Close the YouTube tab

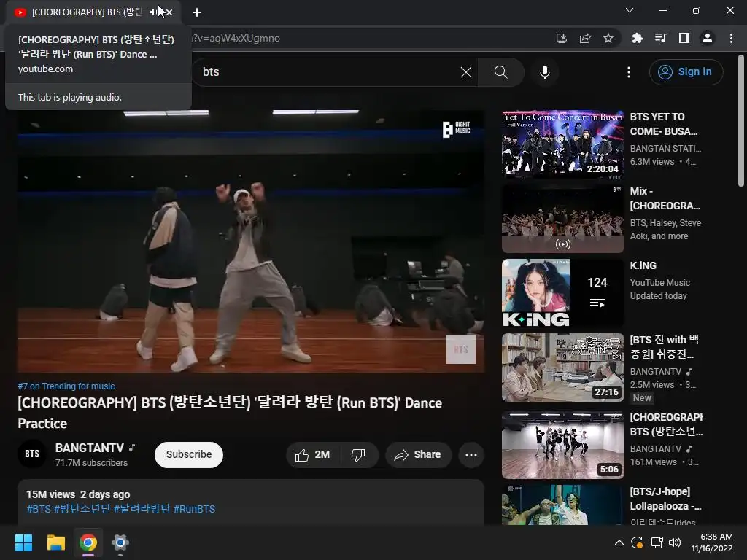[169, 12]
